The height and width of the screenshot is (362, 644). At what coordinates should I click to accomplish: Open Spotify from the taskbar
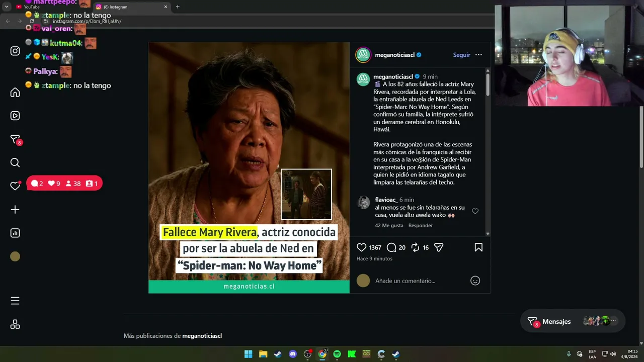(337, 354)
